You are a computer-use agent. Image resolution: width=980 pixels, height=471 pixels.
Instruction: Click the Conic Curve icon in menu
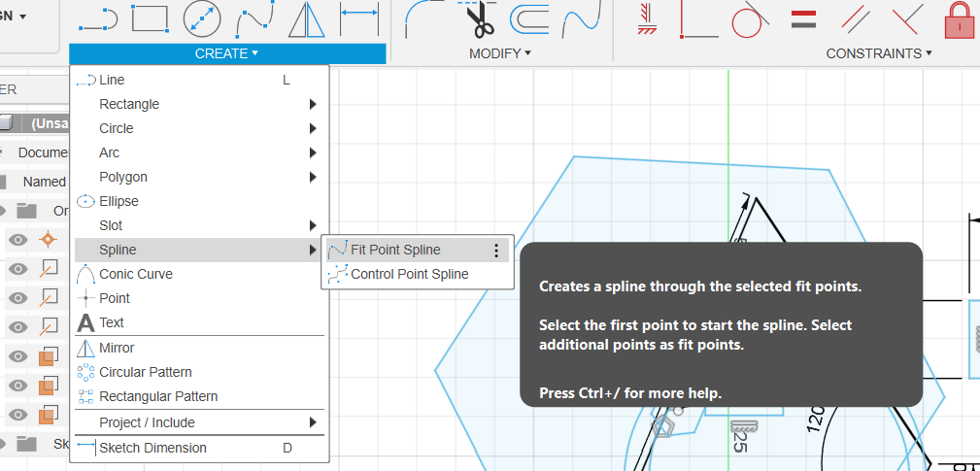[x=85, y=274]
